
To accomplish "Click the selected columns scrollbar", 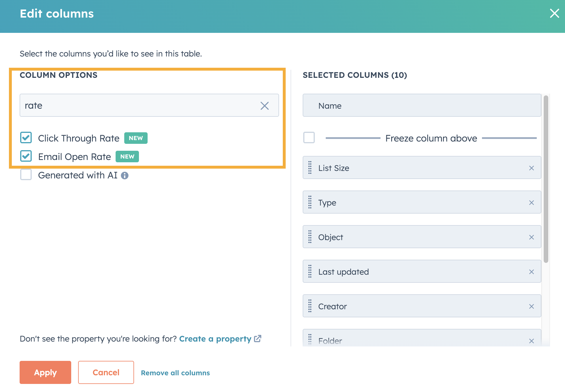I will pyautogui.click(x=546, y=179).
